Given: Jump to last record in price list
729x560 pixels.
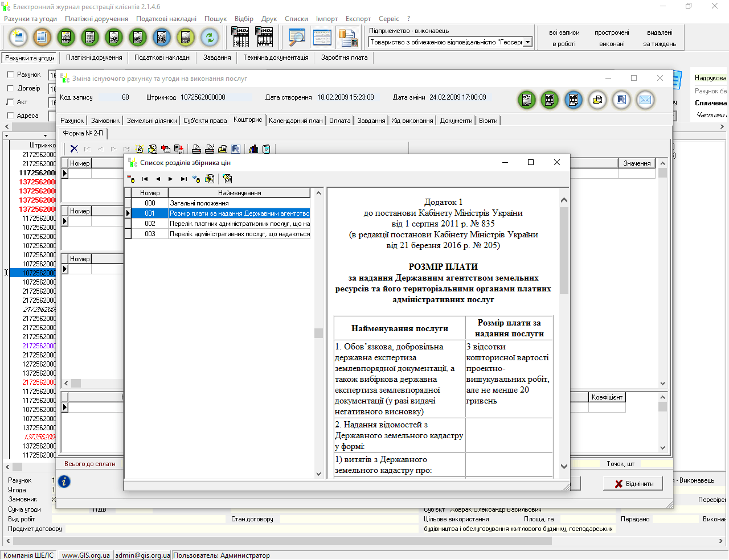Looking at the screenshot, I should pyautogui.click(x=183, y=179).
